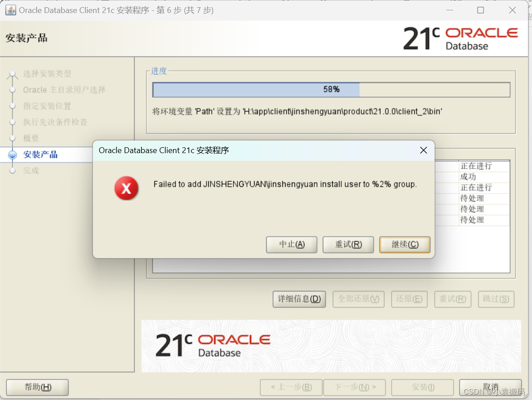The image size is (532, 400).
Task: Open 详细信息(D) details button
Action: (x=299, y=299)
